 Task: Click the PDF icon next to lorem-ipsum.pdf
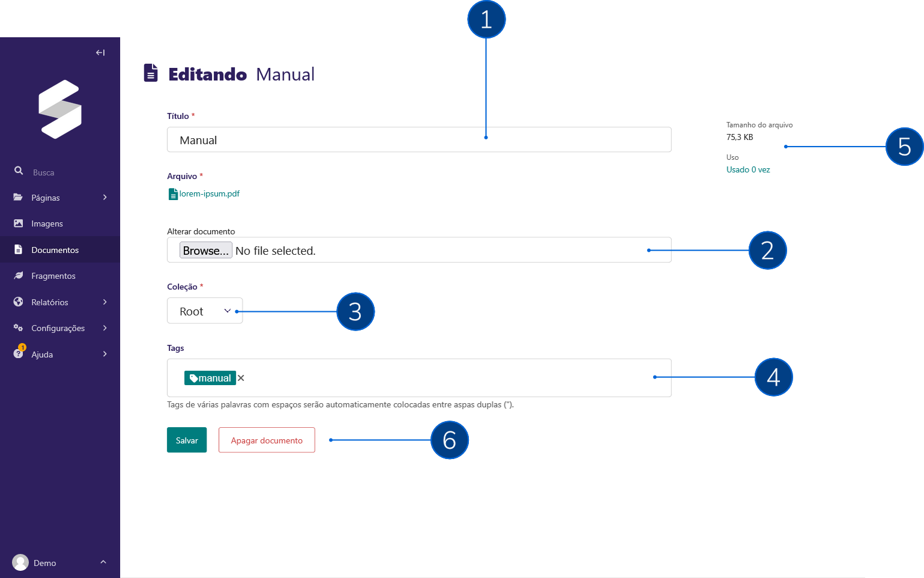coord(173,193)
